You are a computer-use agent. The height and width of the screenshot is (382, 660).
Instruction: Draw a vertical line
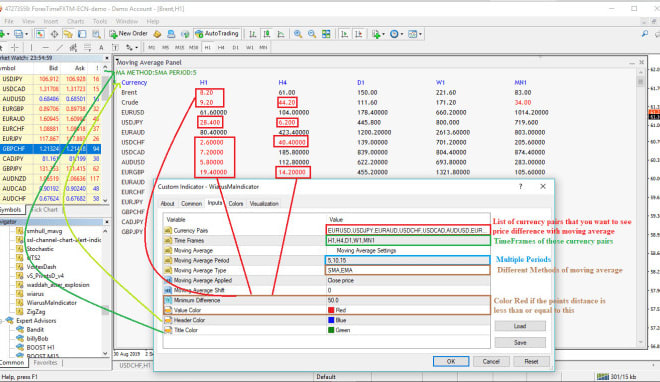tap(31, 48)
